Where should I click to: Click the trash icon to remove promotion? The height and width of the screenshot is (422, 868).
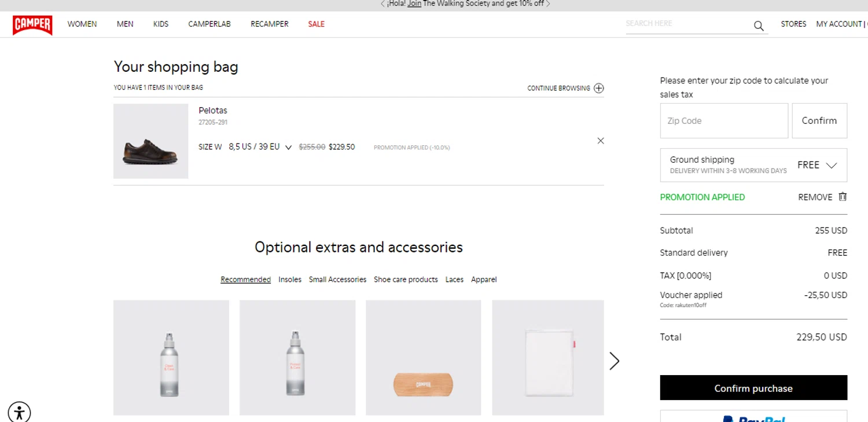(x=843, y=197)
